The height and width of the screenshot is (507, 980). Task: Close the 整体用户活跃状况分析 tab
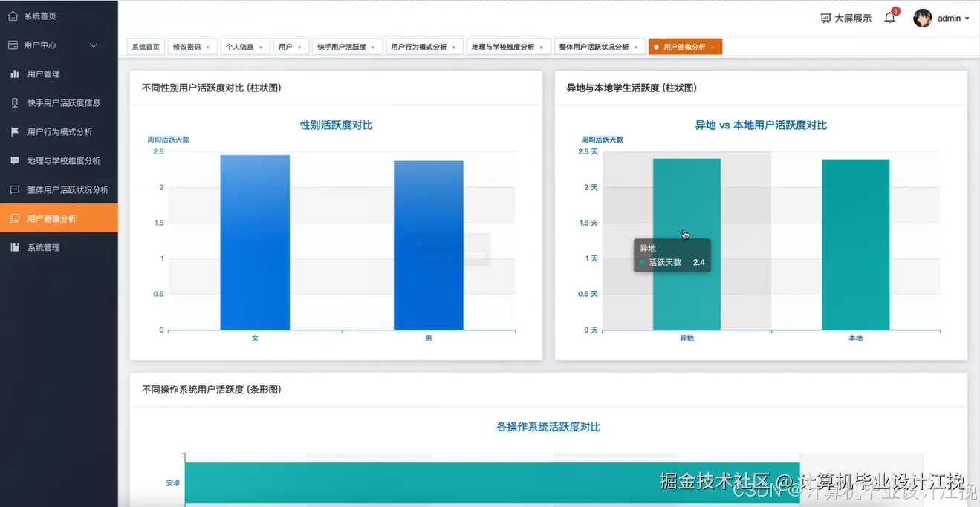636,48
